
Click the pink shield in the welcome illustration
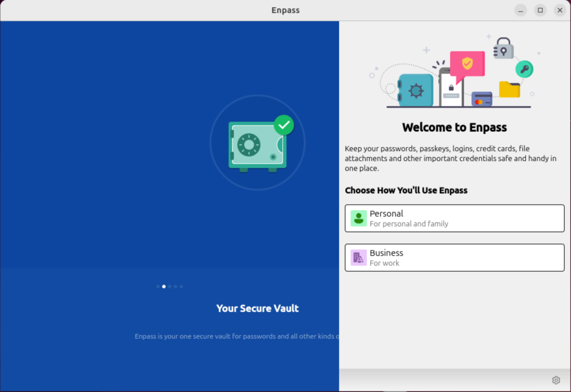(467, 63)
